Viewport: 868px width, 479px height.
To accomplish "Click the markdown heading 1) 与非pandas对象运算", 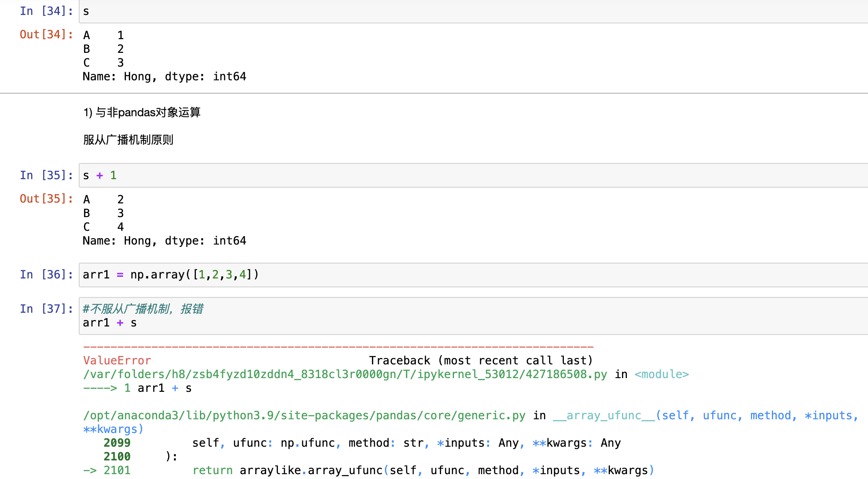I will (x=142, y=112).
